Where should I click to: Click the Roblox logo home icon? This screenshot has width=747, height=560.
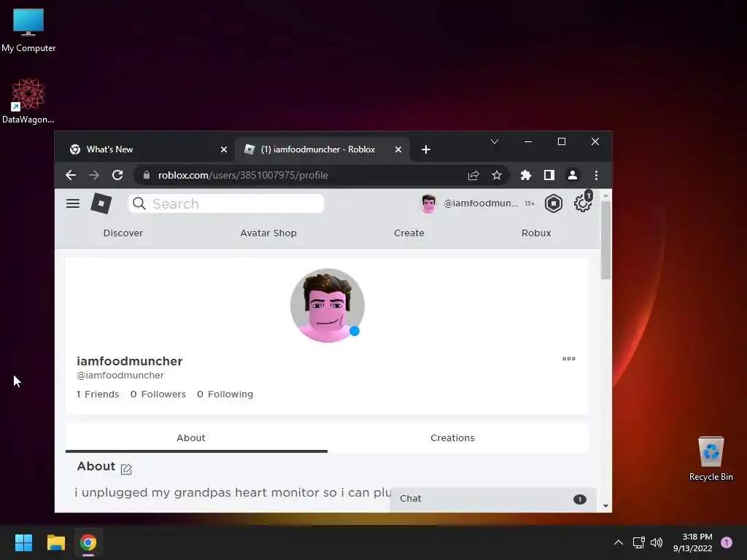click(101, 203)
